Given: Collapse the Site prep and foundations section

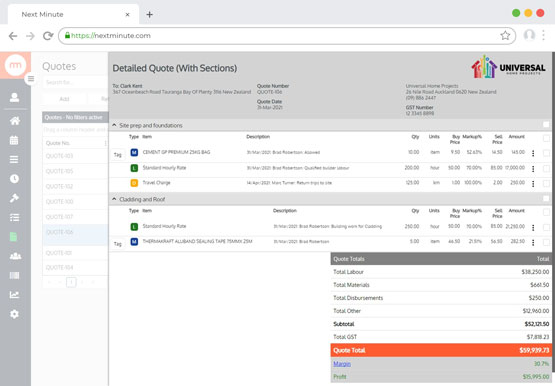Looking at the screenshot, I should [x=114, y=125].
